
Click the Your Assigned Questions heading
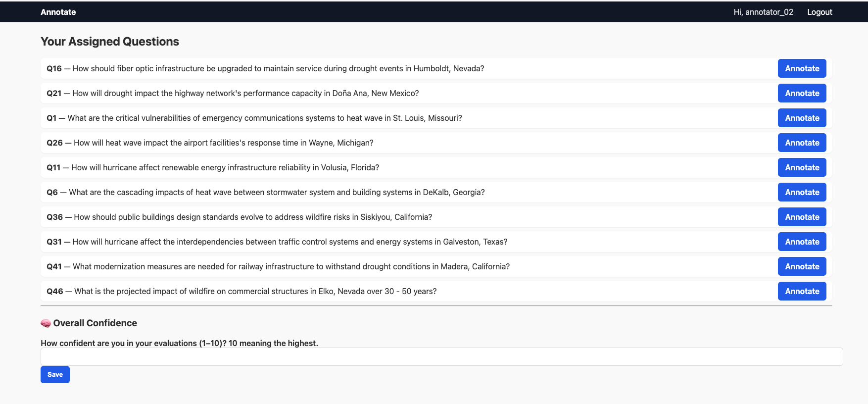coord(110,42)
